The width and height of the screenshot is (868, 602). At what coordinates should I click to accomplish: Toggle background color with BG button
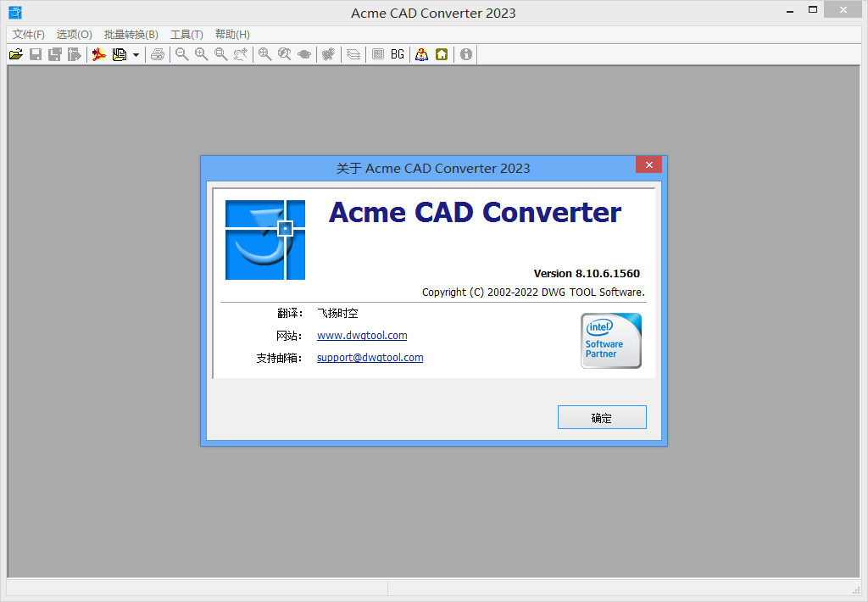point(398,54)
